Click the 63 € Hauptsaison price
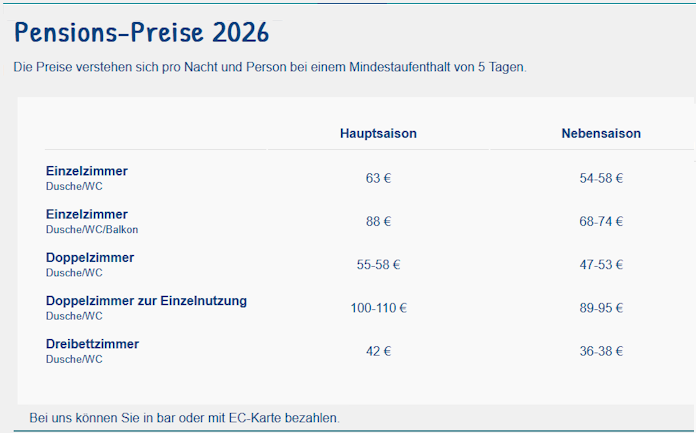The width and height of the screenshot is (696, 433). (378, 178)
